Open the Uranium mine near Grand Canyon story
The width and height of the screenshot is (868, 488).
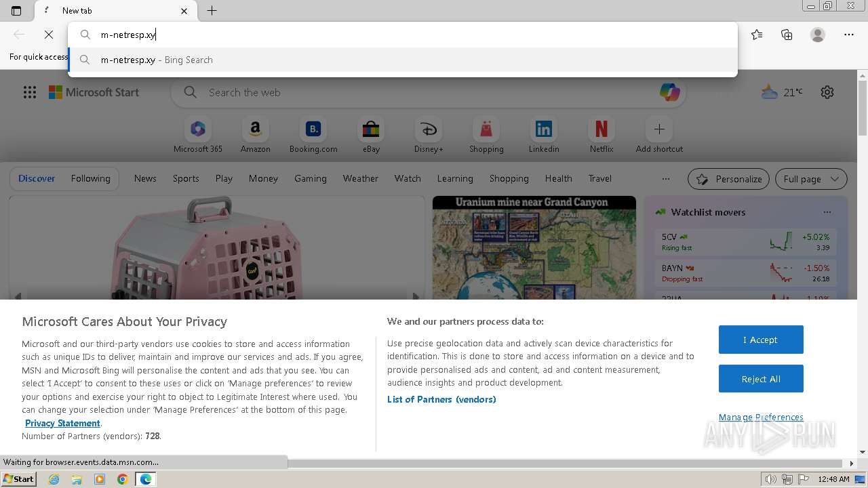pyautogui.click(x=534, y=248)
